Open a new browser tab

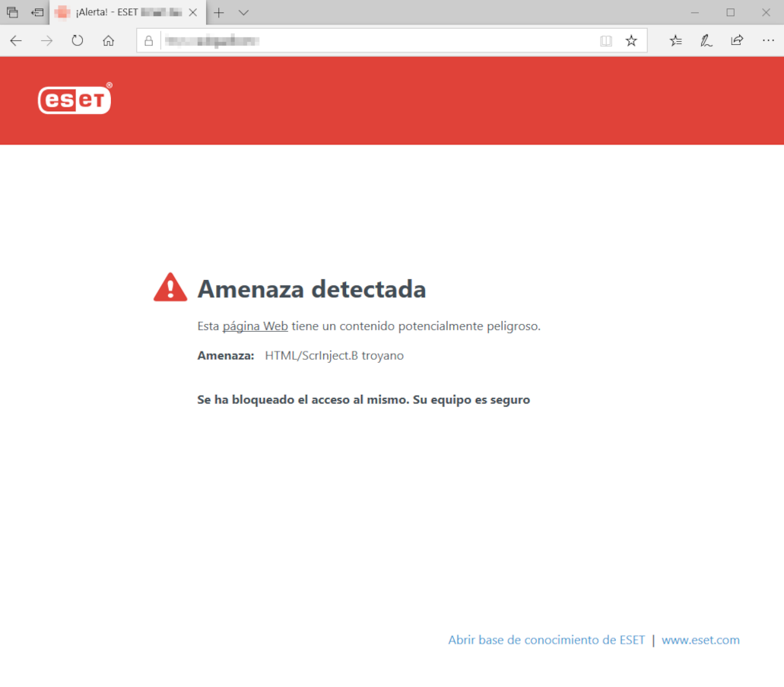[x=218, y=12]
